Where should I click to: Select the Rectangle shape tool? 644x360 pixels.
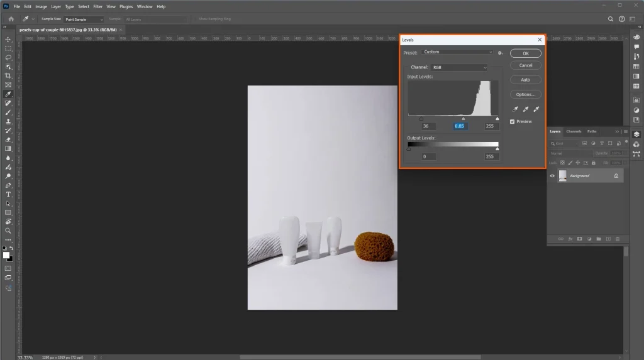[x=8, y=212]
